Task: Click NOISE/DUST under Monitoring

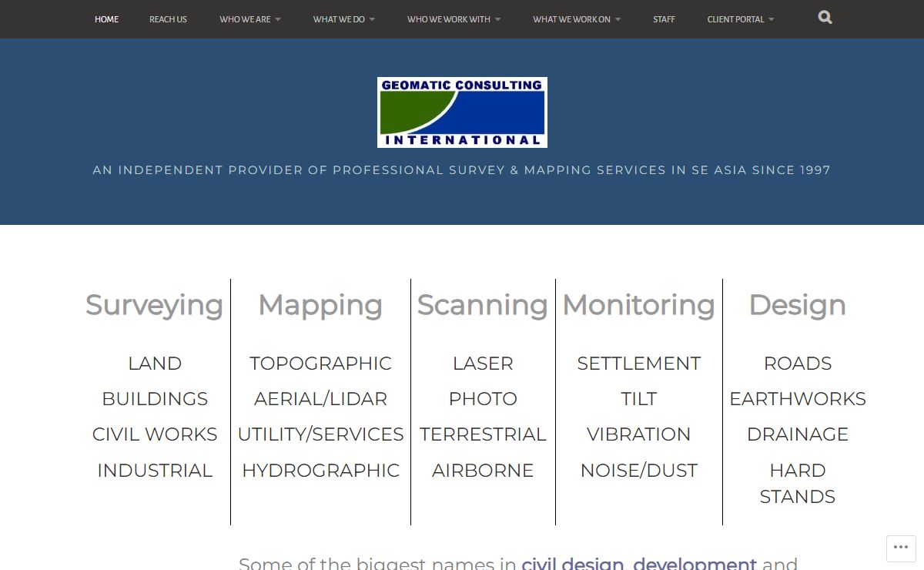Action: (x=639, y=471)
